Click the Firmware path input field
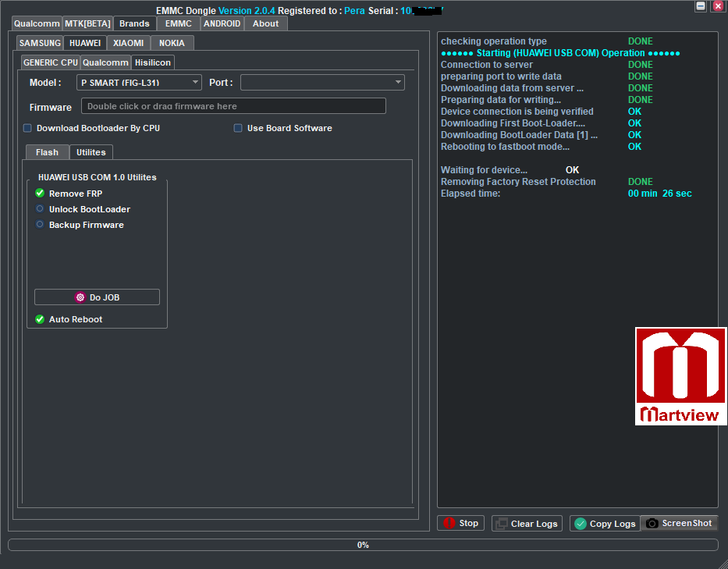This screenshot has width=728, height=569. click(x=233, y=106)
